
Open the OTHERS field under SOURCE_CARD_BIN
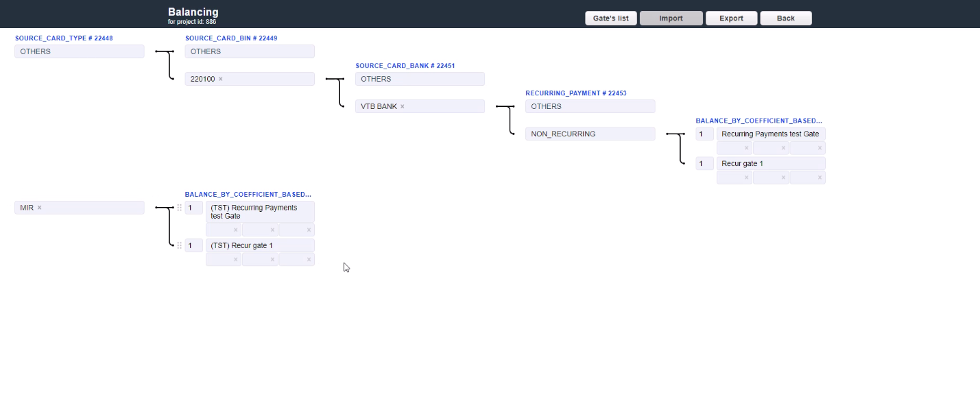tap(250, 51)
